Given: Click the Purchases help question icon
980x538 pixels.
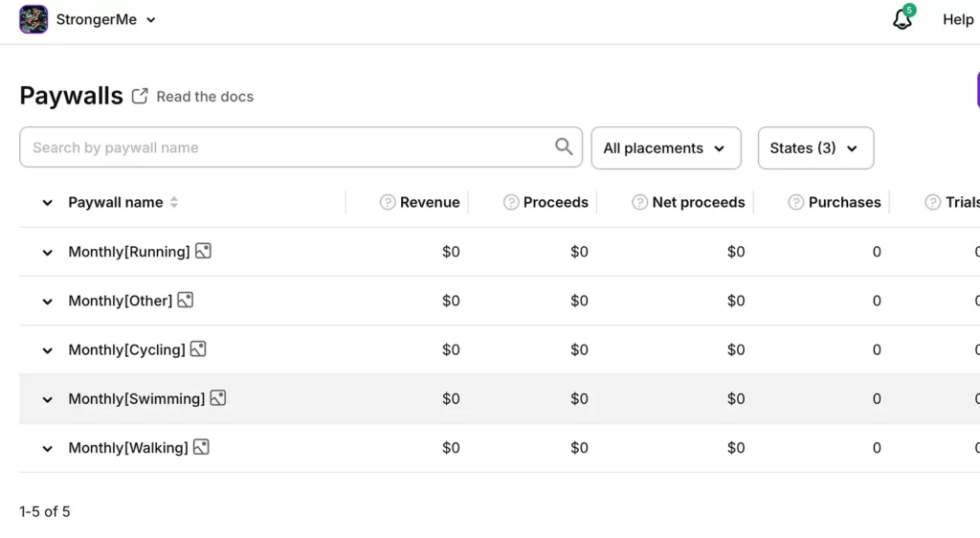Looking at the screenshot, I should click(x=795, y=202).
